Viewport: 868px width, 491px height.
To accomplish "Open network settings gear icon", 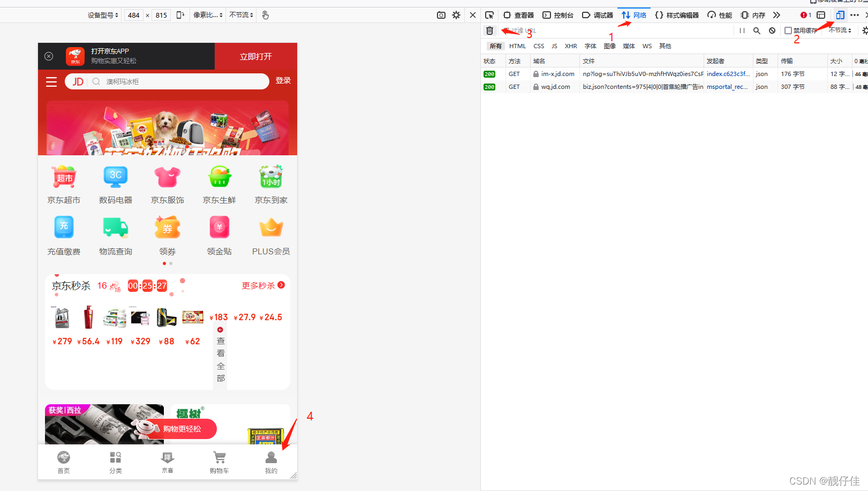I will (x=864, y=31).
